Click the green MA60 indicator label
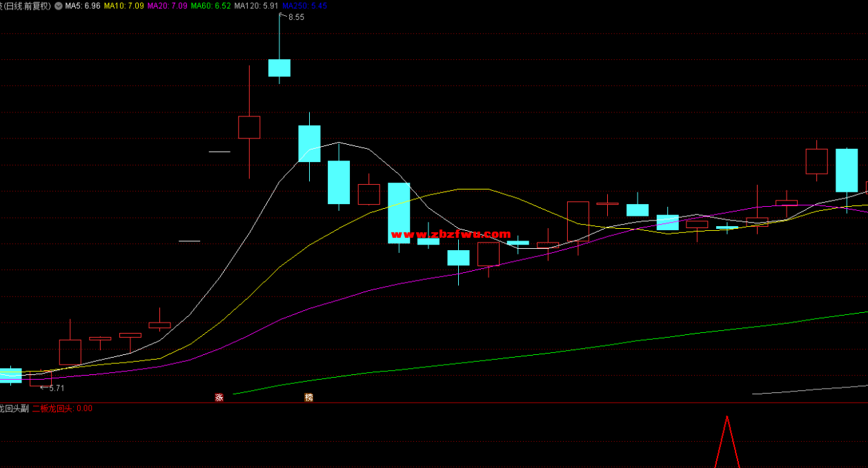 click(x=210, y=6)
